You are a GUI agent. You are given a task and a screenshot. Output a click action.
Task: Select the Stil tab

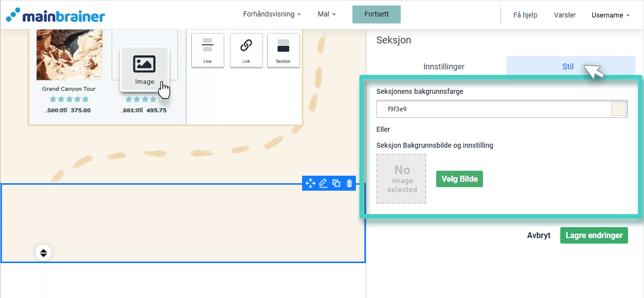tap(568, 65)
